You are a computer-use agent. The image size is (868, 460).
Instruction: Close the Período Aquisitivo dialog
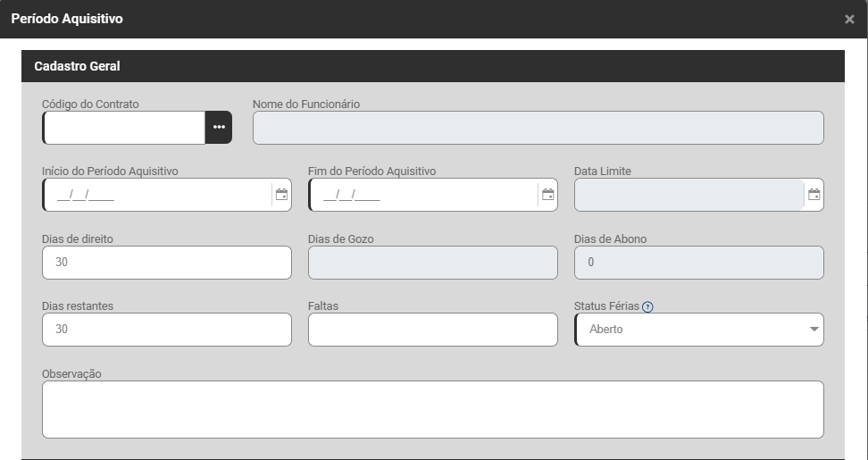click(x=849, y=19)
